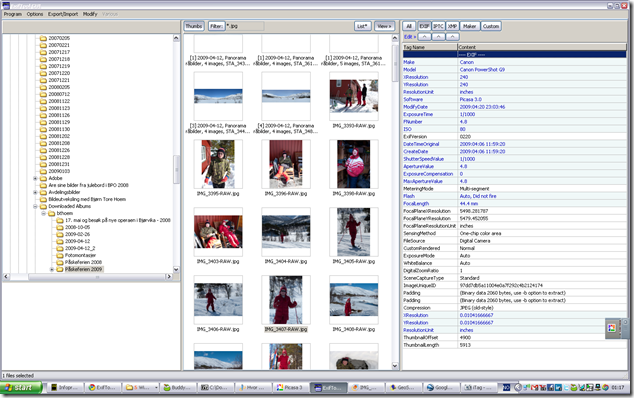Screen dimensions: 634x398
Task: Toggle the XMP metadata view button
Action: point(452,26)
